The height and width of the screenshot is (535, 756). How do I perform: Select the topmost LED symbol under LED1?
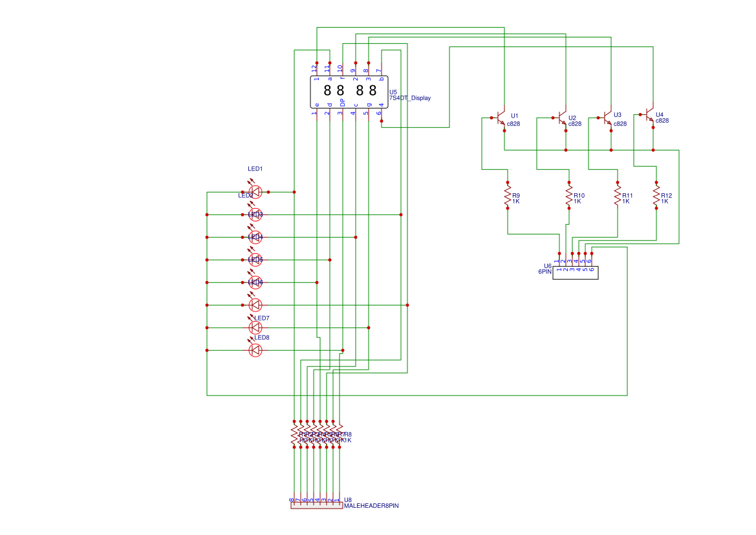click(255, 191)
